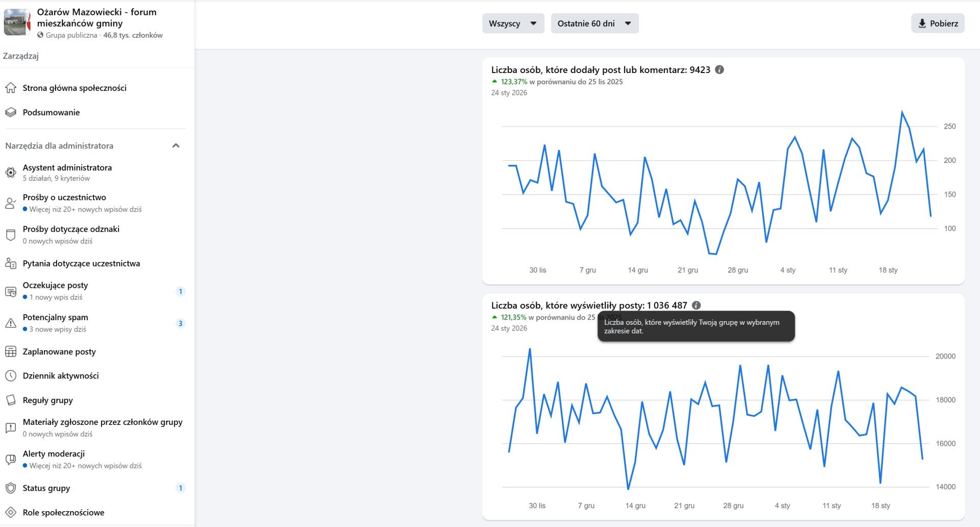
Task: Click the Role społecznościowe diamond icon
Action: 11,513
